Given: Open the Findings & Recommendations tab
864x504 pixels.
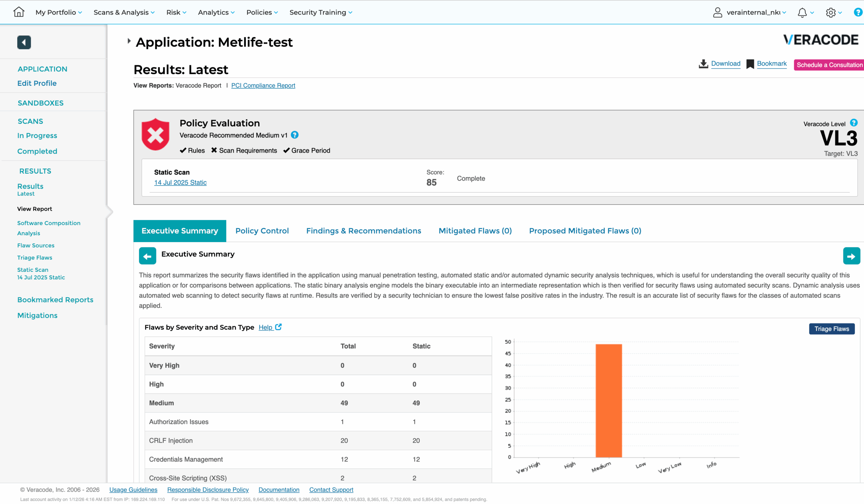Looking at the screenshot, I should [x=363, y=231].
